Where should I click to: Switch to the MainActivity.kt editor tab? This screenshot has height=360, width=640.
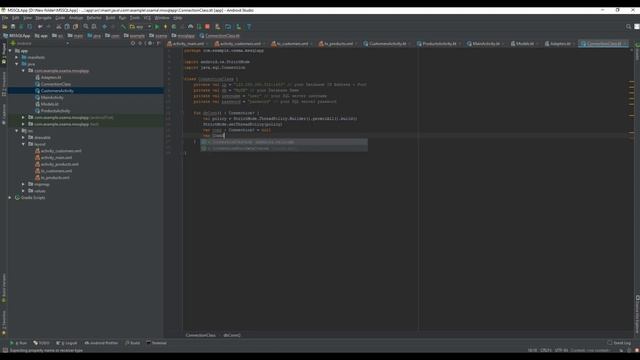(x=485, y=44)
